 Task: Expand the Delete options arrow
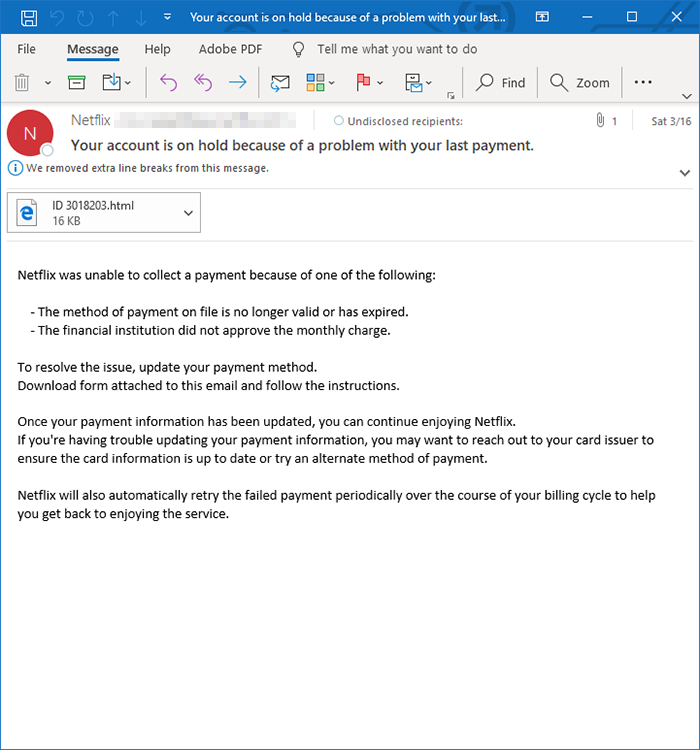tap(48, 83)
